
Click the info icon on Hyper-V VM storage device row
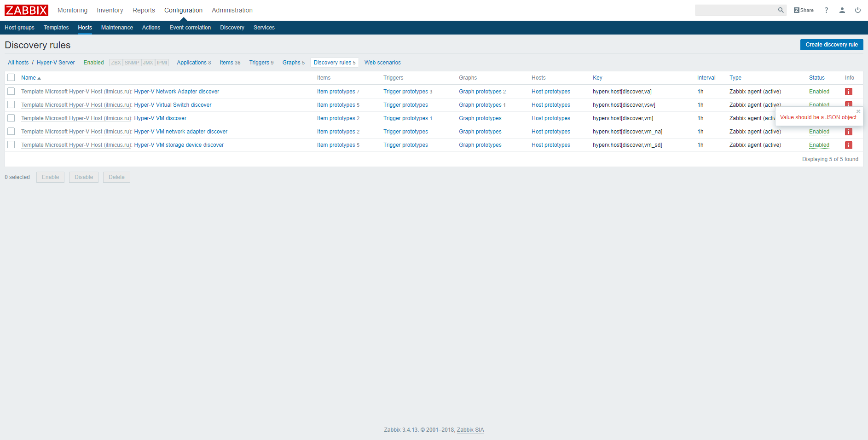849,145
